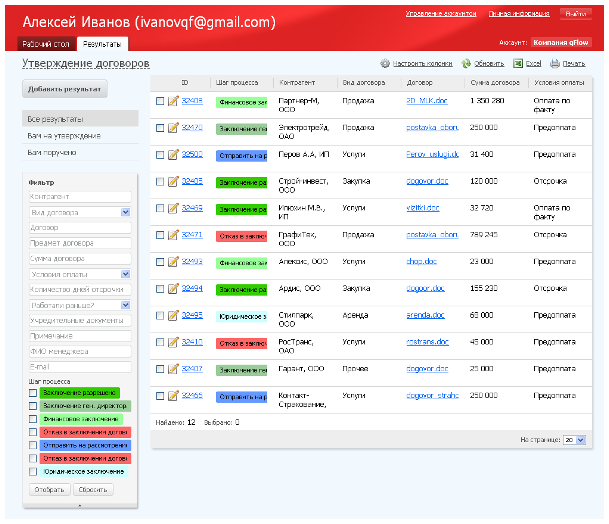Click the Excel export icon
Screen dimensions: 609x524
(x=518, y=63)
